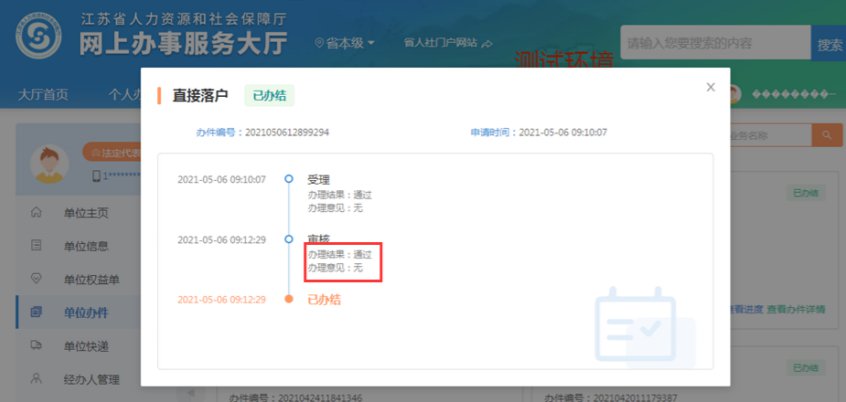
Task: Click the Jiangsu HRSS logo icon
Action: click(x=38, y=36)
